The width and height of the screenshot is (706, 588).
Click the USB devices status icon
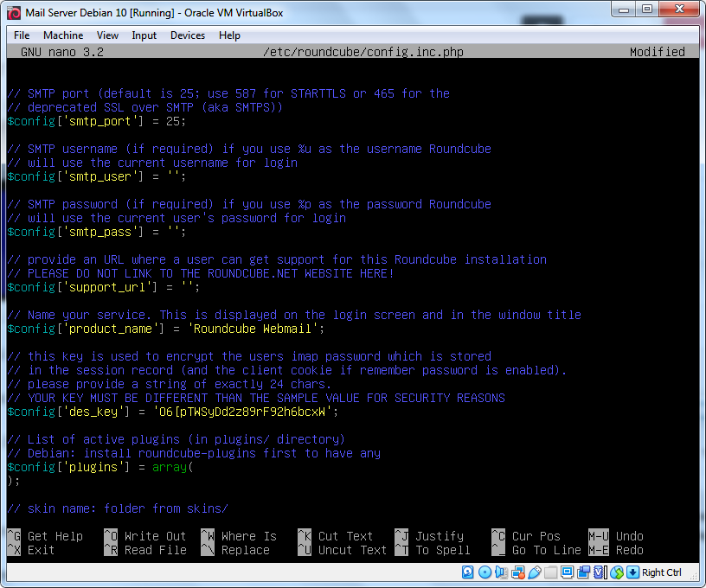(x=535, y=572)
